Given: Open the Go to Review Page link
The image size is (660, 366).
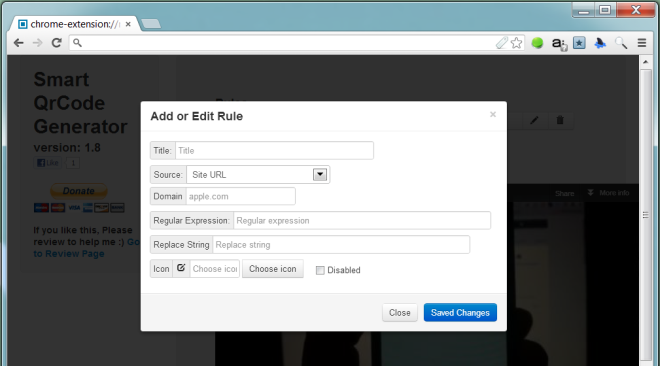Looking at the screenshot, I should coord(87,248).
